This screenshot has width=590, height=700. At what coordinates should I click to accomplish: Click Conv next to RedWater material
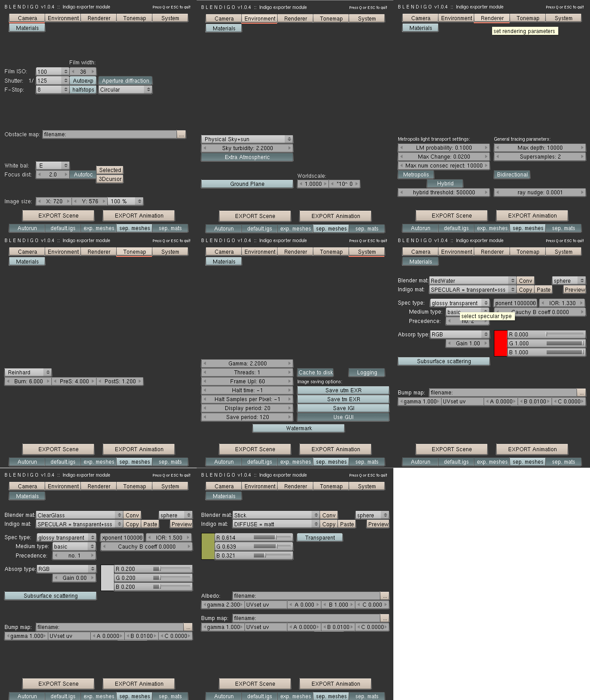pos(526,281)
